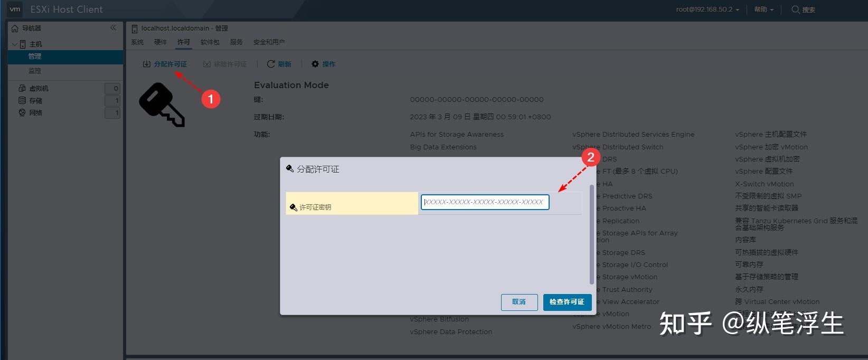Open the Packages tab
868x360 pixels.
click(x=210, y=42)
